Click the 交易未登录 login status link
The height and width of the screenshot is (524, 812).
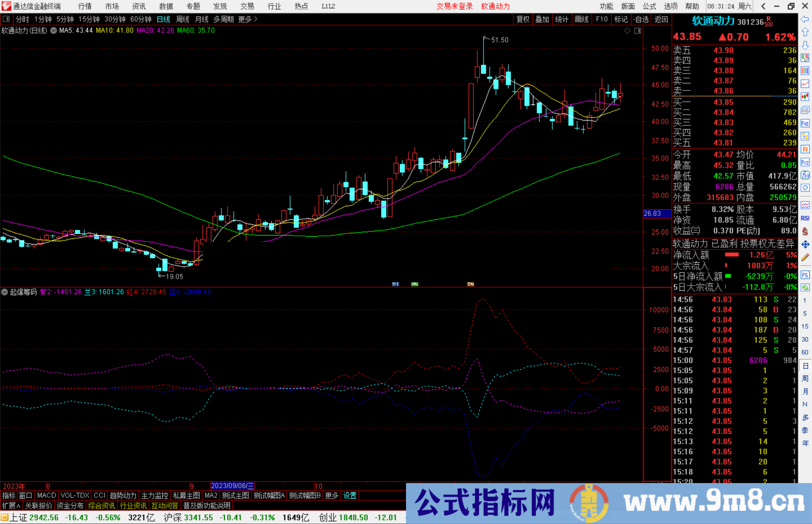454,6
